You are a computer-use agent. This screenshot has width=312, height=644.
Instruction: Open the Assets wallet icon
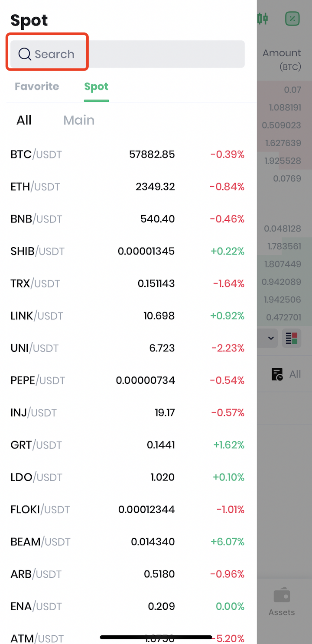tap(282, 596)
